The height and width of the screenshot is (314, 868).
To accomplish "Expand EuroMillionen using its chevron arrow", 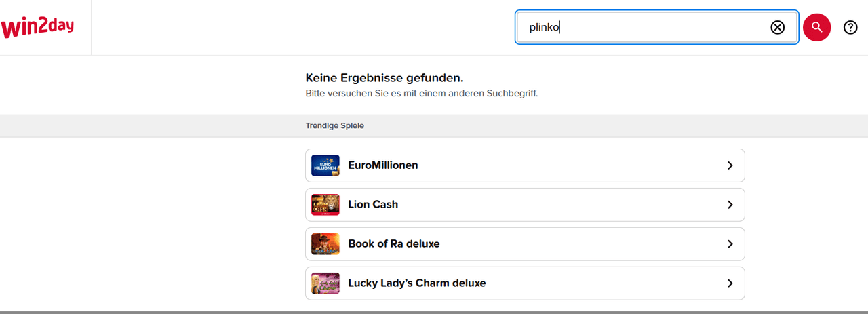I will (730, 165).
